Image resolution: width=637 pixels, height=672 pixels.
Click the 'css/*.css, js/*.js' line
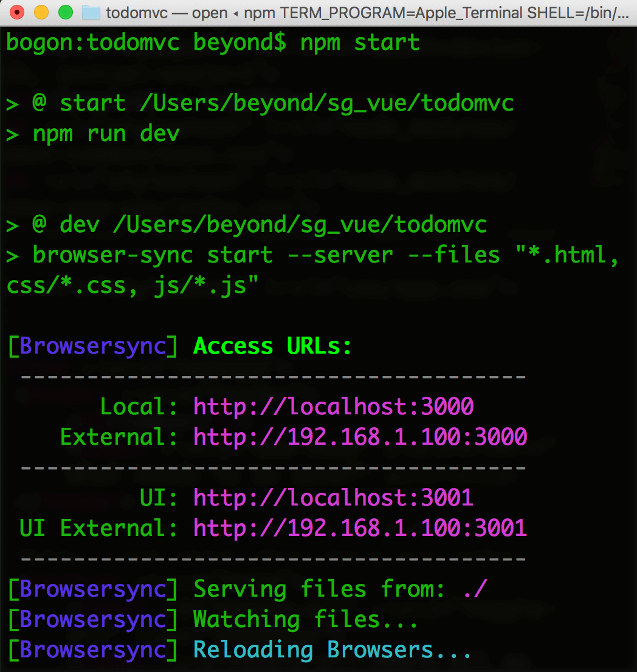click(x=133, y=286)
